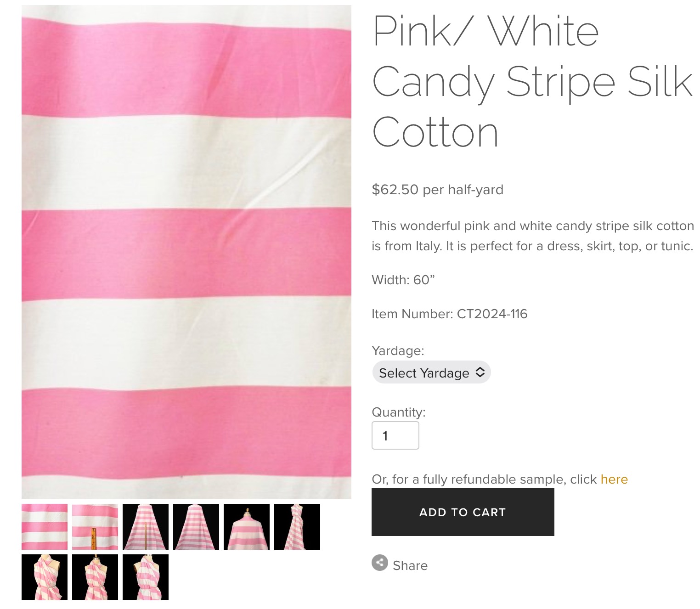This screenshot has width=700, height=609.
Task: Open thumbnail of fabric over dress form shoulders
Action: tap(247, 527)
